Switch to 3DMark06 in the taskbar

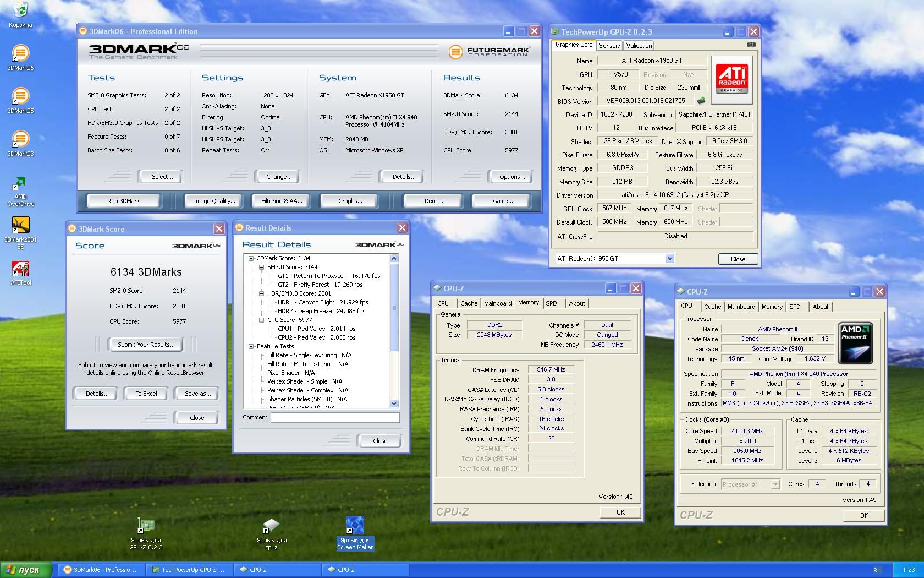coord(101,570)
